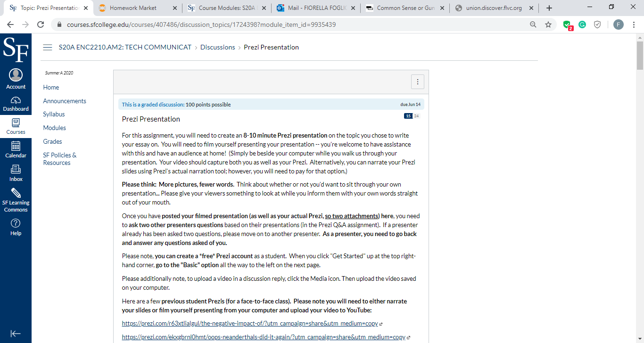Select the Topic: Prezi Presentation tab

click(49, 8)
